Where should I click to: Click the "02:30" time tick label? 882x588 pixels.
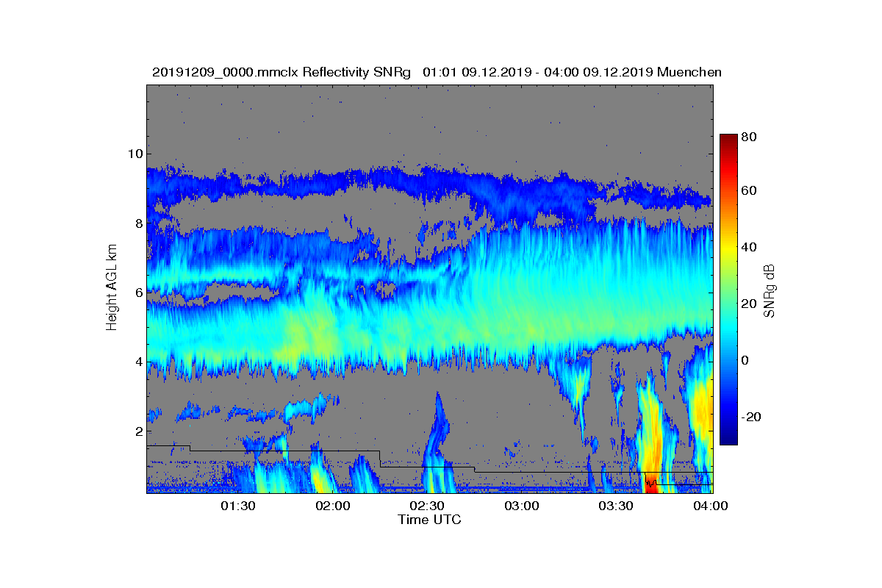pos(428,506)
